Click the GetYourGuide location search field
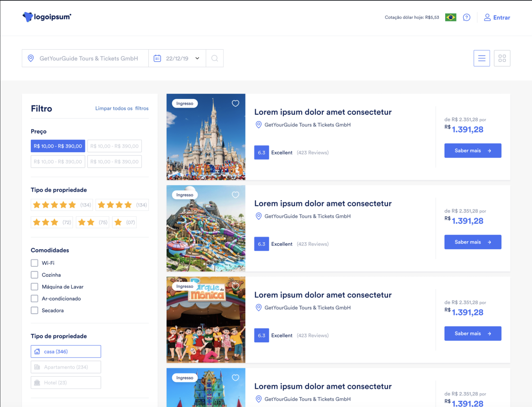Viewport: 532px width, 407px height. [88, 58]
